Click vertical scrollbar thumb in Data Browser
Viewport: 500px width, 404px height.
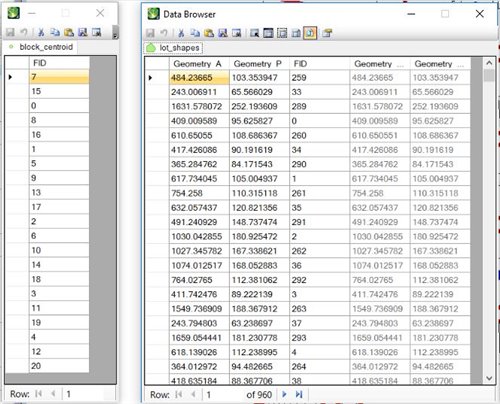tap(489, 75)
